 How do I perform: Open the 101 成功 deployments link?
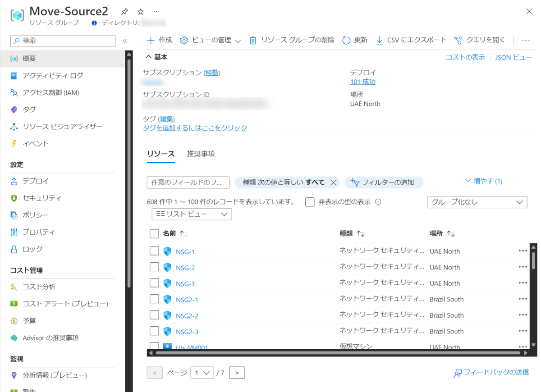pyautogui.click(x=363, y=82)
